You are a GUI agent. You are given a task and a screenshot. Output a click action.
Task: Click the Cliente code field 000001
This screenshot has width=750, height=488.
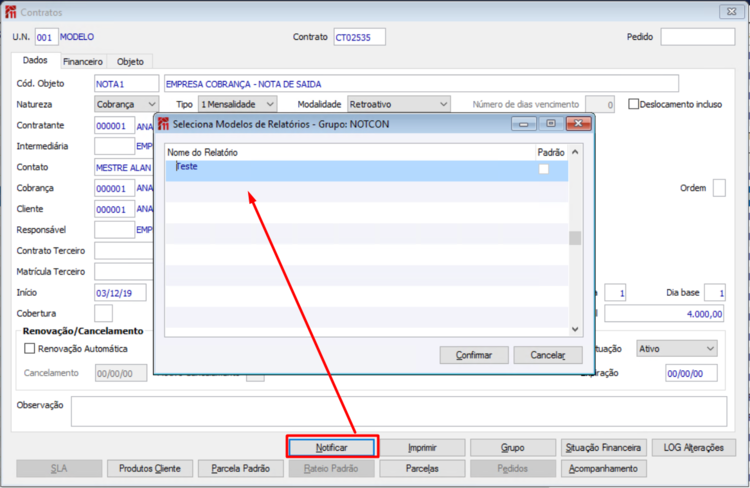pyautogui.click(x=114, y=209)
